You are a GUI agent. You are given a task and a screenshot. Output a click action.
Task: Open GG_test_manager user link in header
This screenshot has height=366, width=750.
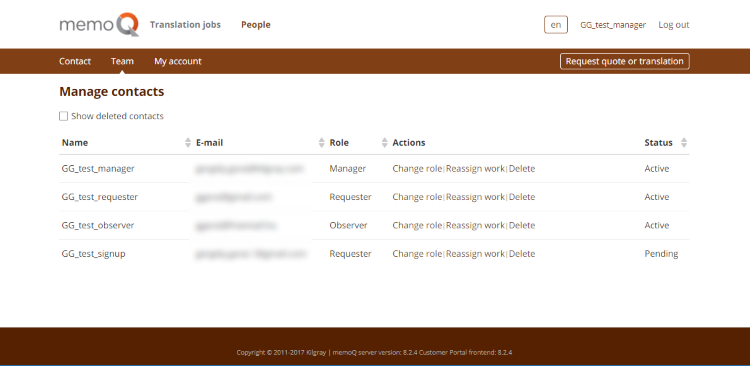point(613,25)
